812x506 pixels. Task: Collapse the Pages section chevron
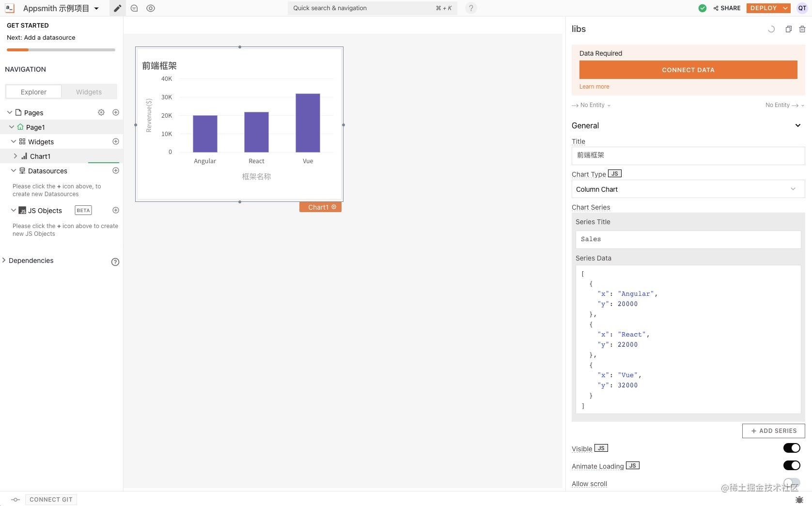(10, 112)
